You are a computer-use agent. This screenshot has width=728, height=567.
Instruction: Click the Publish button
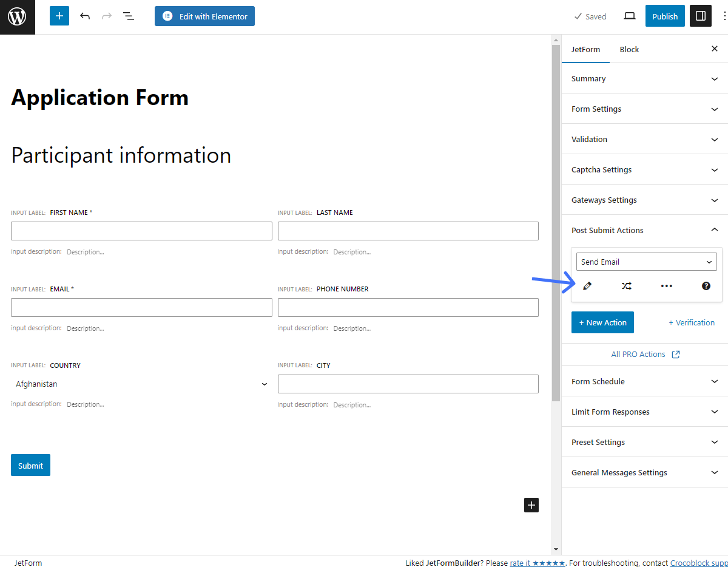click(x=665, y=16)
